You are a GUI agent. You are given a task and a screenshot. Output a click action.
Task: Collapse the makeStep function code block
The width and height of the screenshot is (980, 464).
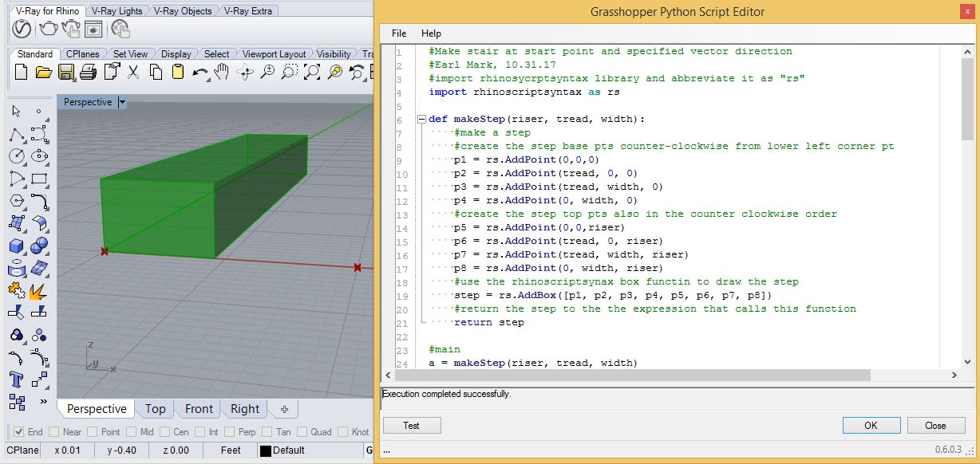(x=421, y=120)
